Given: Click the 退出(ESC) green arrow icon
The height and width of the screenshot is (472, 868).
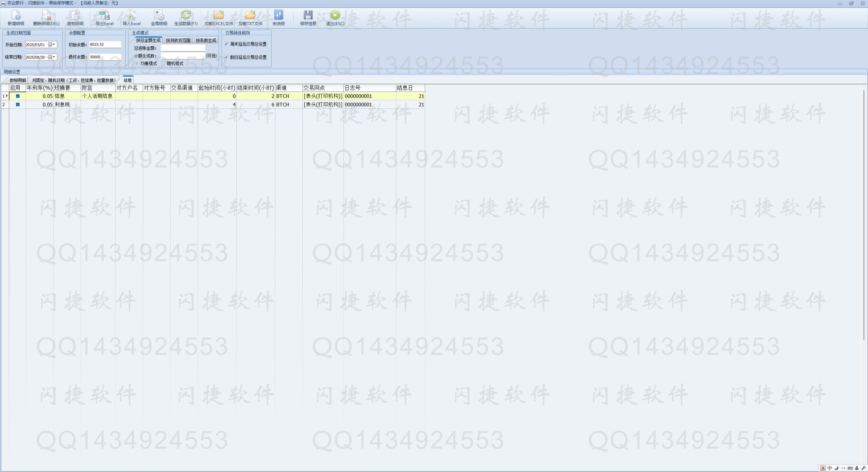Looking at the screenshot, I should click(x=335, y=15).
